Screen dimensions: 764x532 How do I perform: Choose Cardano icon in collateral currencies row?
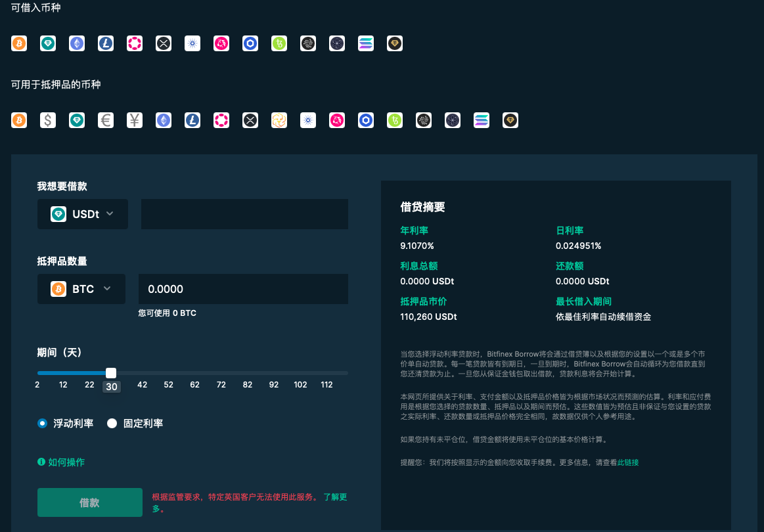pyautogui.click(x=308, y=120)
